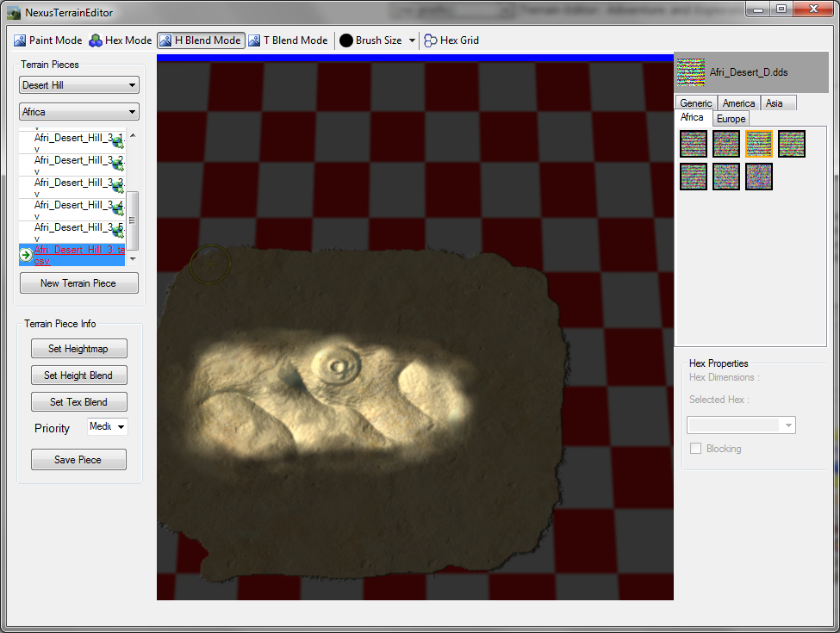Click globe icon on Afri_Desert_Hill_3_3 row
The height and width of the screenshot is (633, 840).
point(118,187)
